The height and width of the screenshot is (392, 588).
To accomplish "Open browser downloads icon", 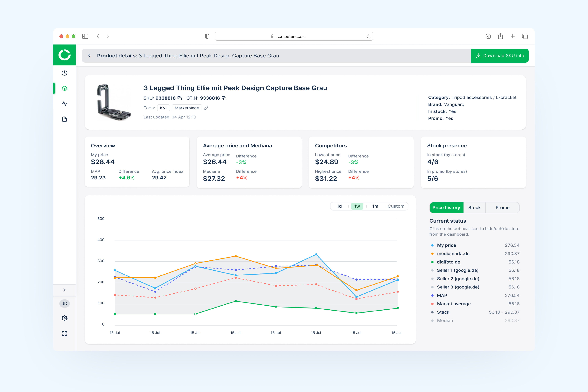I will (488, 36).
